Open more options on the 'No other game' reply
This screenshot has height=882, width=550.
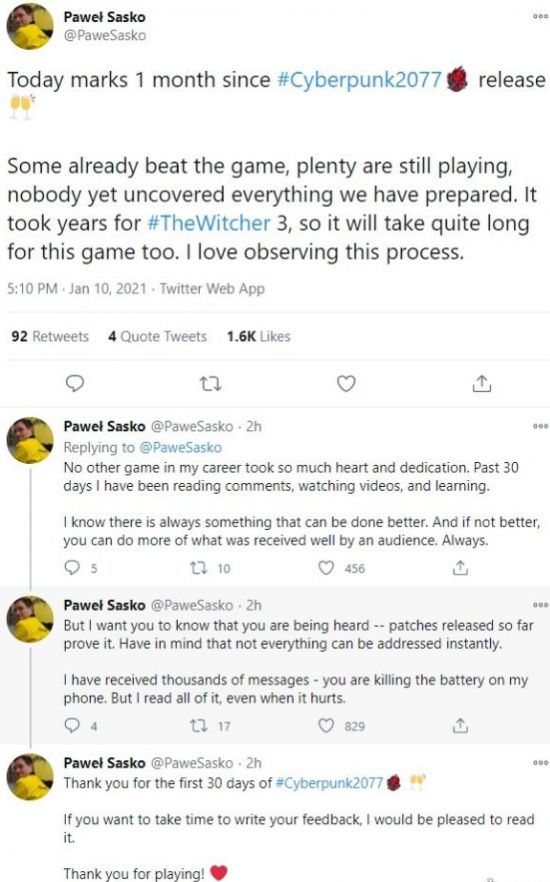(x=540, y=426)
